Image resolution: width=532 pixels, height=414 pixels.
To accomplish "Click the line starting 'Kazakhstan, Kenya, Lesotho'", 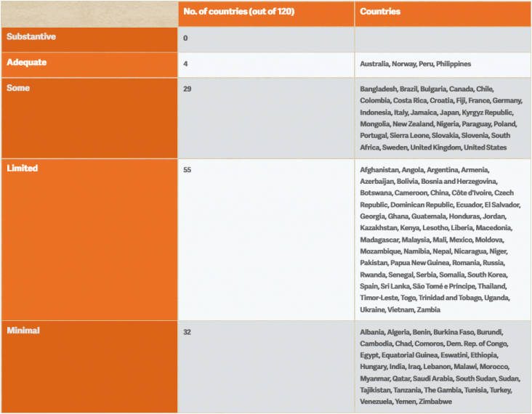I will [436, 227].
